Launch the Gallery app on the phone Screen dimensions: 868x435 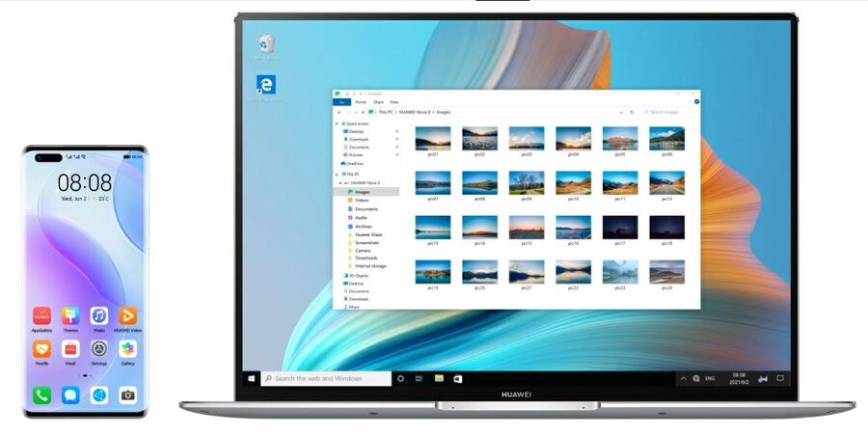pyautogui.click(x=127, y=348)
